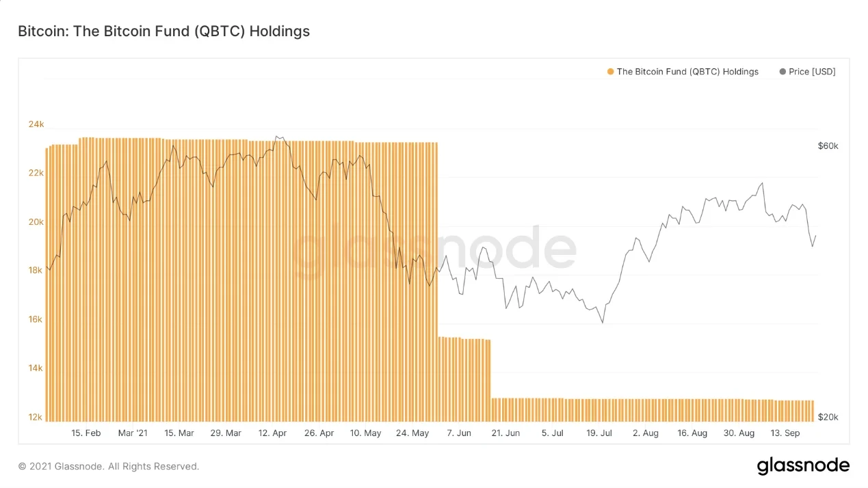Image resolution: width=868 pixels, height=488 pixels.
Task: Select the 12. Apr date label
Action: tap(273, 433)
